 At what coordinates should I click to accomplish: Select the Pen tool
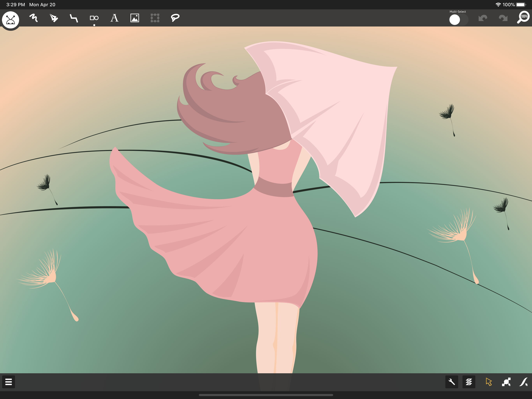tap(54, 18)
